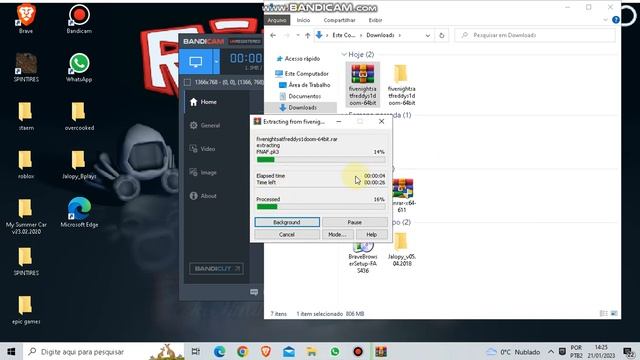Select the My Summer Car folder

[26, 216]
